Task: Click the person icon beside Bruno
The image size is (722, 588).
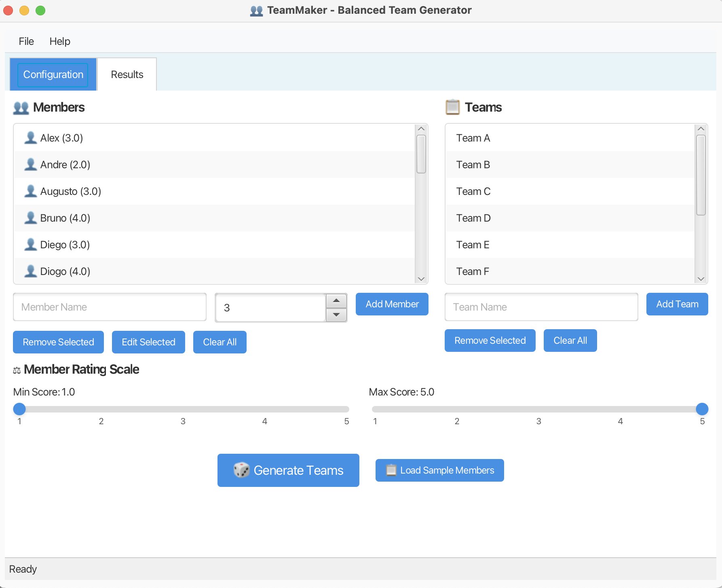Action: [30, 218]
